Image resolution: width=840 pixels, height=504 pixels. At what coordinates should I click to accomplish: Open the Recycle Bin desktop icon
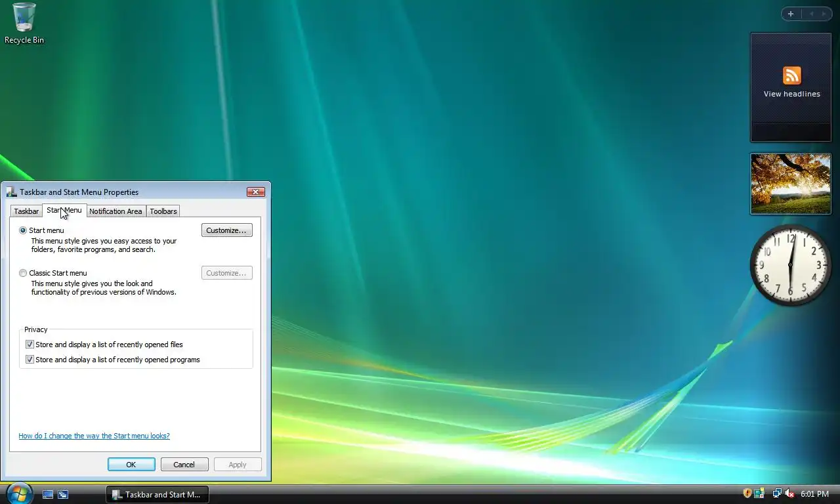coord(24,23)
